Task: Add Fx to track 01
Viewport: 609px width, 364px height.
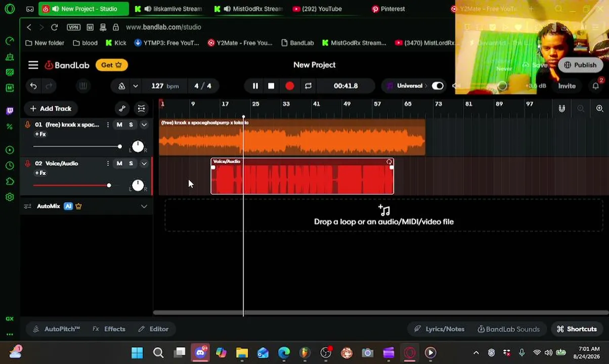Action: (40, 134)
